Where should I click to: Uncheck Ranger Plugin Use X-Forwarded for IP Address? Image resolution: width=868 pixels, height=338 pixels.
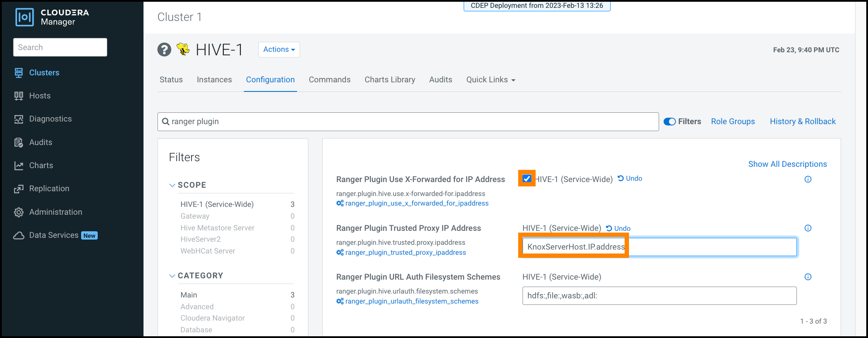pyautogui.click(x=527, y=179)
